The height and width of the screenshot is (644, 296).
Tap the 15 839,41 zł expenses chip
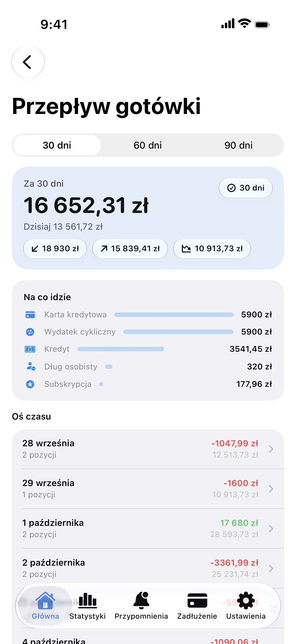pos(130,249)
